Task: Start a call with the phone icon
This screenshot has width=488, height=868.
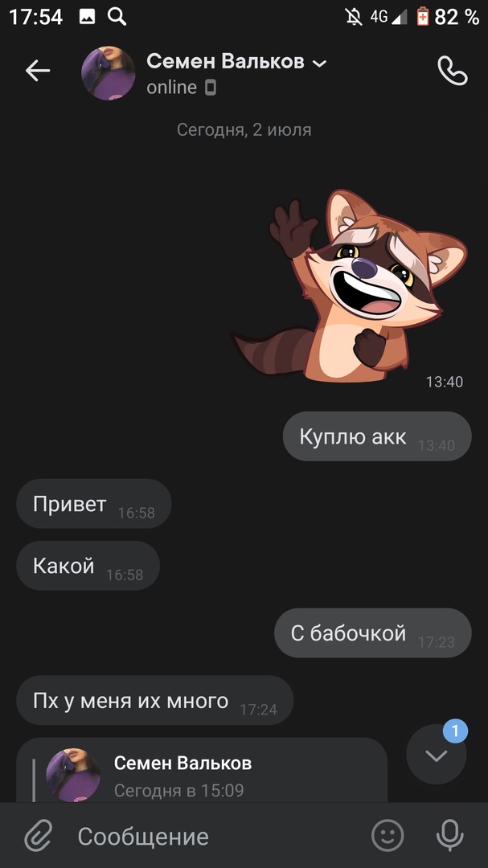Action: [x=453, y=70]
